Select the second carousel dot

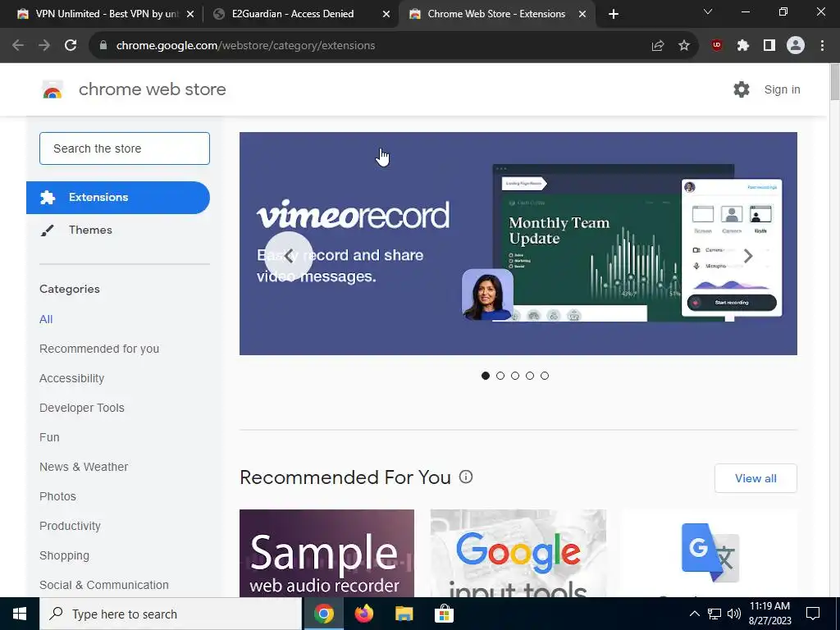click(500, 376)
